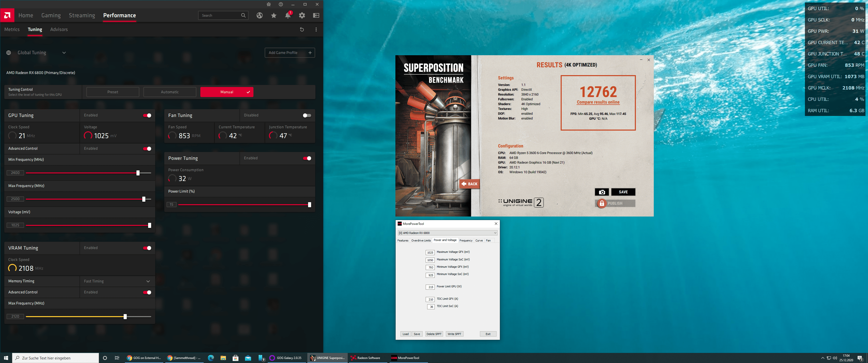
Task: Open notifications bell with red badge
Action: pyautogui.click(x=288, y=15)
